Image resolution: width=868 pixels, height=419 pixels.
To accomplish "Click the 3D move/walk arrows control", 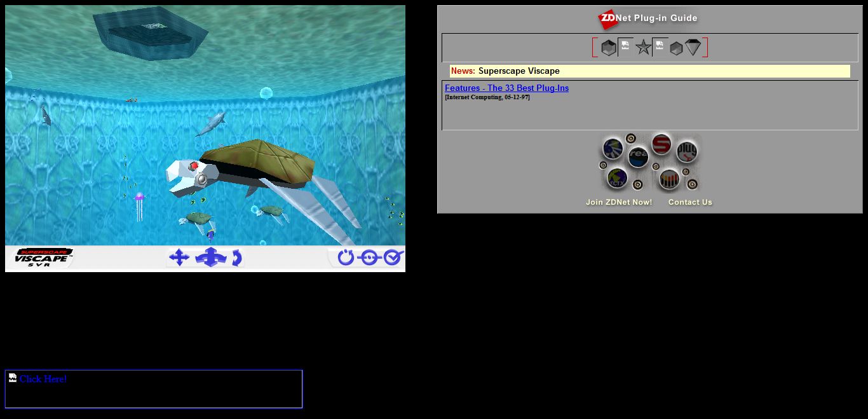I will (x=210, y=258).
